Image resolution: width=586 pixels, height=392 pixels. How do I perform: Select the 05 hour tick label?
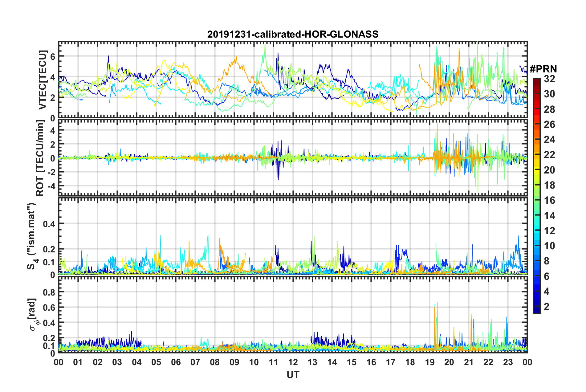pos(156,362)
